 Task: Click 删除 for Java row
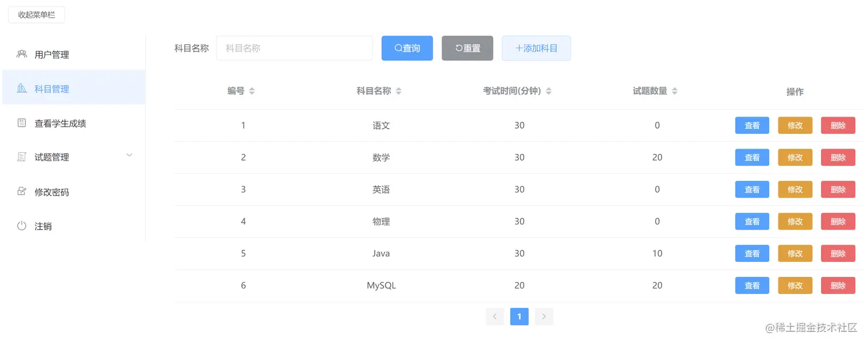pyautogui.click(x=838, y=253)
